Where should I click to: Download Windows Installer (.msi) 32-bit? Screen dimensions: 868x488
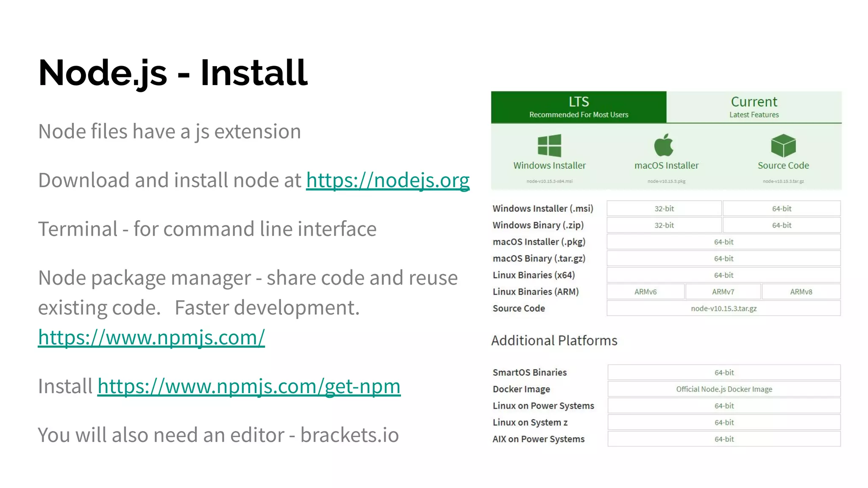[664, 208]
